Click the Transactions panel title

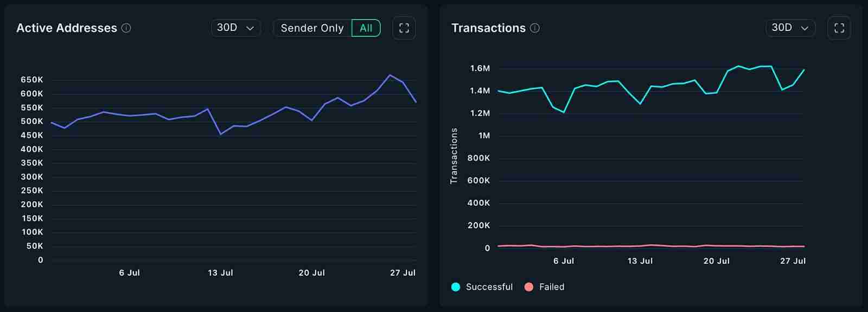click(x=488, y=28)
